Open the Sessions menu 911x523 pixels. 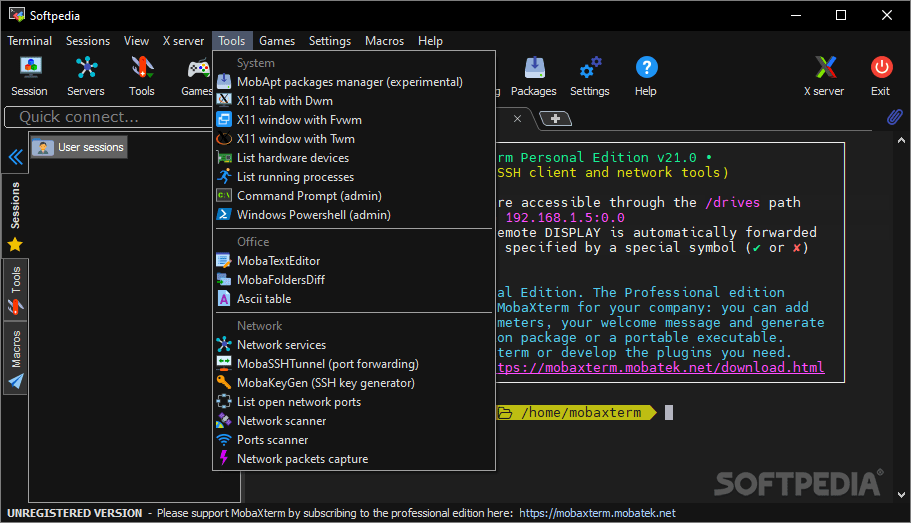point(88,41)
